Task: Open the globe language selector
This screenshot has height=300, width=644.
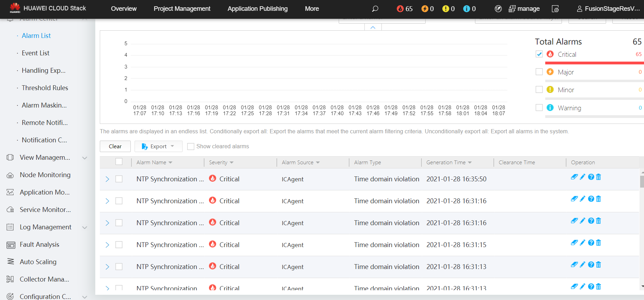Action: click(x=498, y=9)
